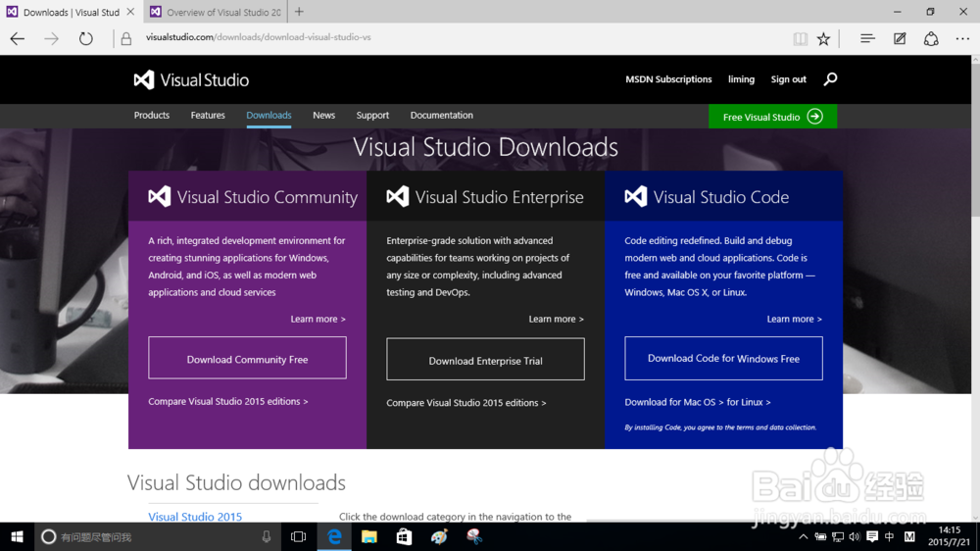This screenshot has width=980, height=551.
Task: Open the site search magnifier
Action: (x=830, y=79)
